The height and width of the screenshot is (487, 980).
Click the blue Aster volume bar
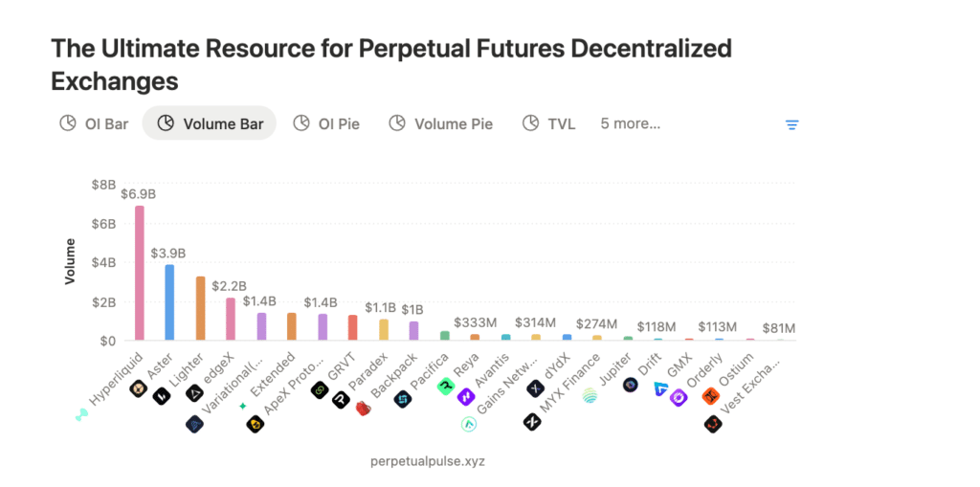[x=169, y=302]
